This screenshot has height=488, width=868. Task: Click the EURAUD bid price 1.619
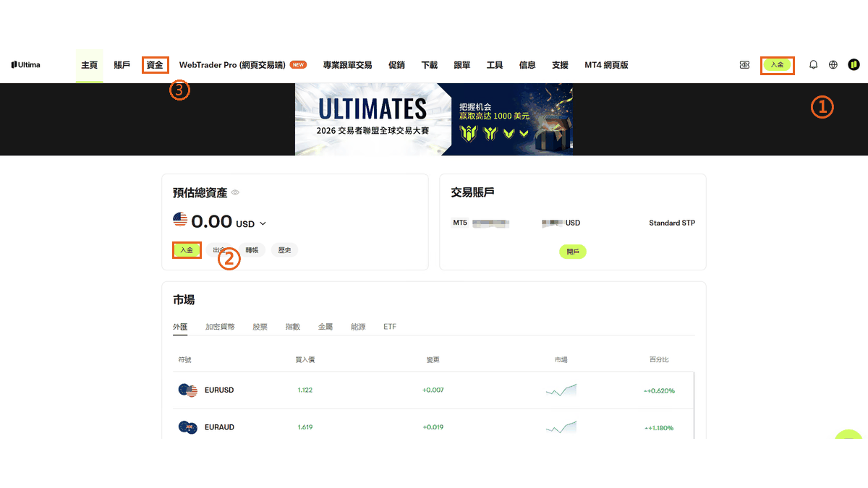tap(305, 427)
